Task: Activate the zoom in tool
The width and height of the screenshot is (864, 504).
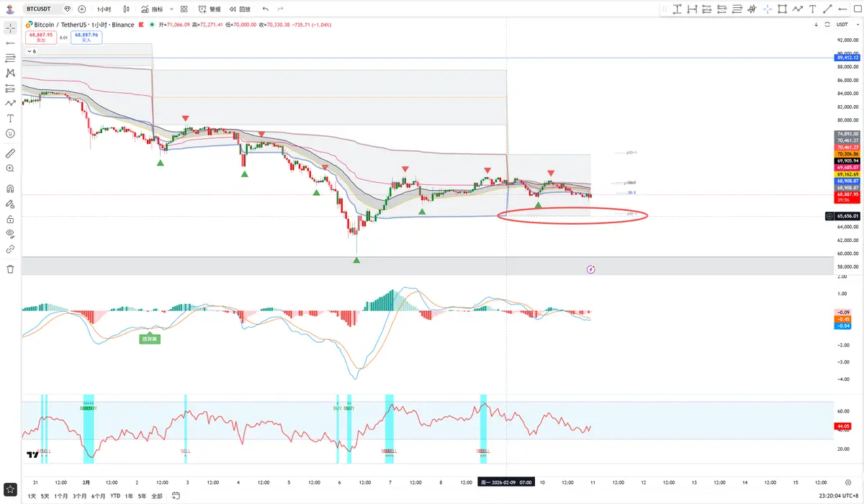Action: point(10,168)
